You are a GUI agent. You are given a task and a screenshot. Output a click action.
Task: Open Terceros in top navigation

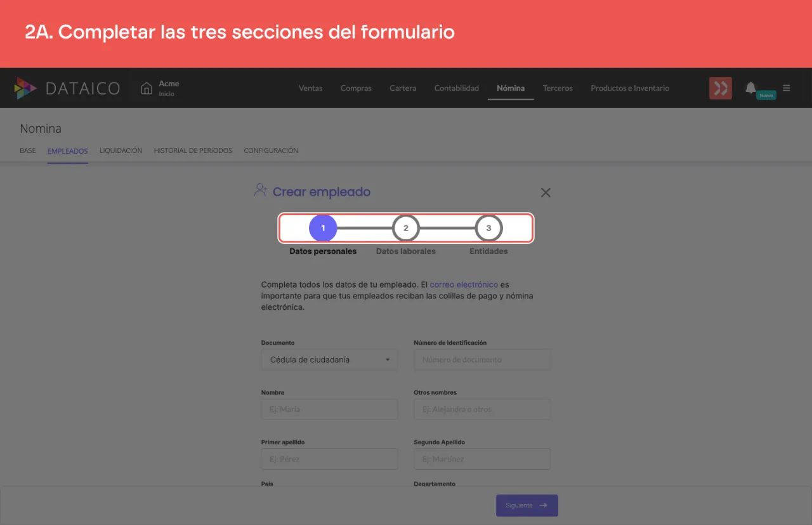coord(558,88)
